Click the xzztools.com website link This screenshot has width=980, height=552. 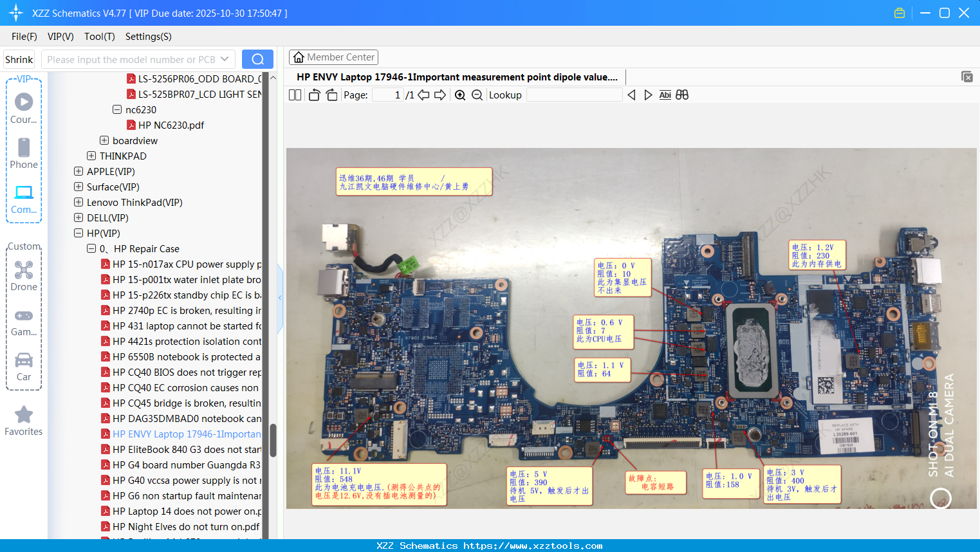click(x=533, y=546)
